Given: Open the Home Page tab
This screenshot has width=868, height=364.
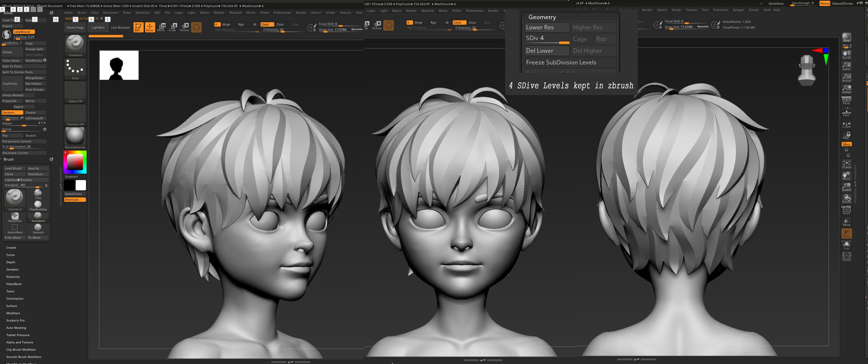Looking at the screenshot, I should pos(75,27).
